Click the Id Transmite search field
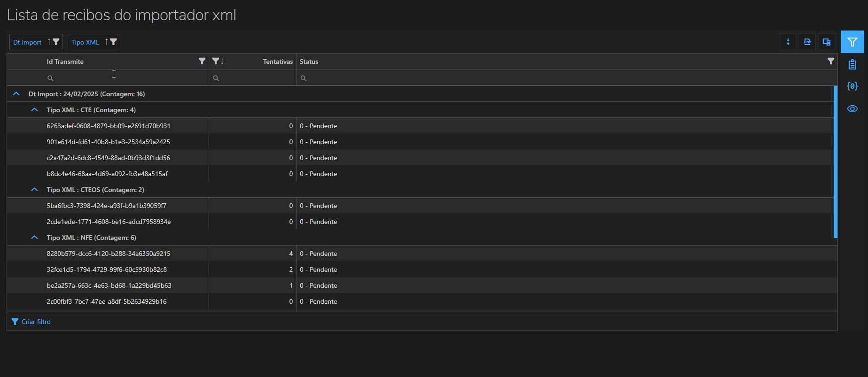The height and width of the screenshot is (377, 868). [127, 78]
